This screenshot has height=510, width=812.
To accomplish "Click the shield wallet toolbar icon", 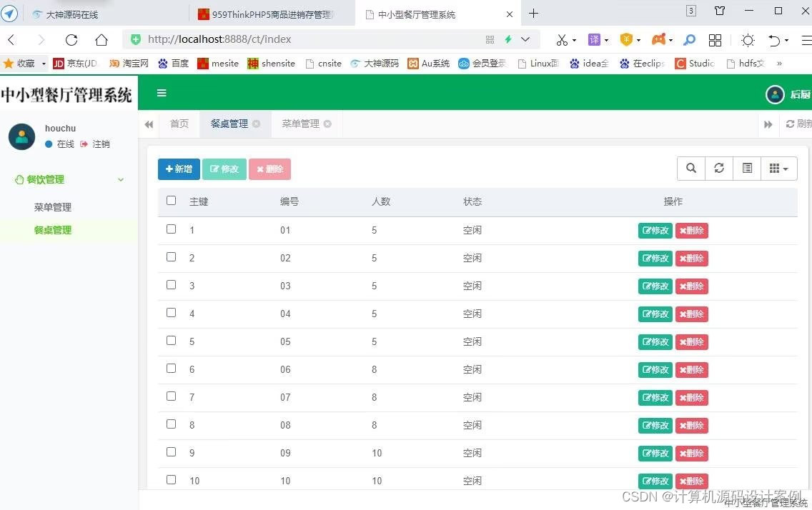I will (626, 39).
